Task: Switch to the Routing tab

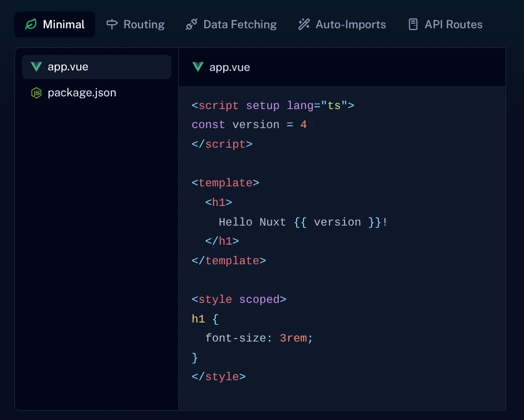Action: (144, 25)
